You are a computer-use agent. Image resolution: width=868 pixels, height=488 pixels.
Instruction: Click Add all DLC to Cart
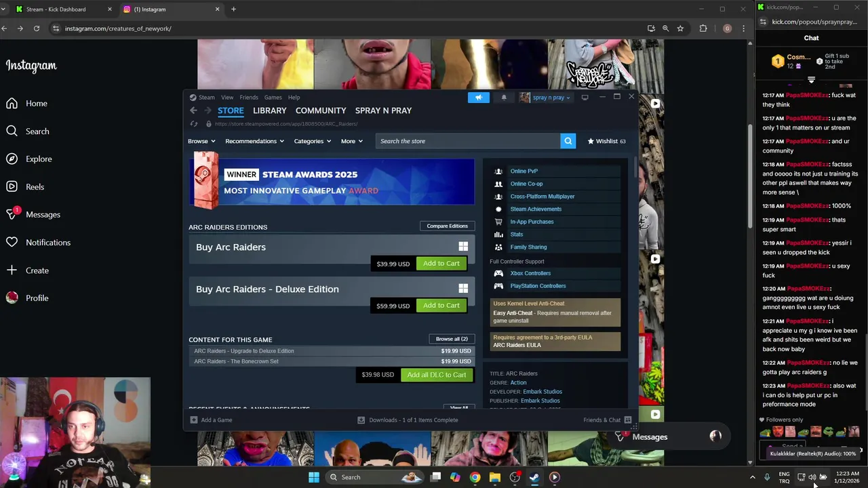pyautogui.click(x=437, y=375)
